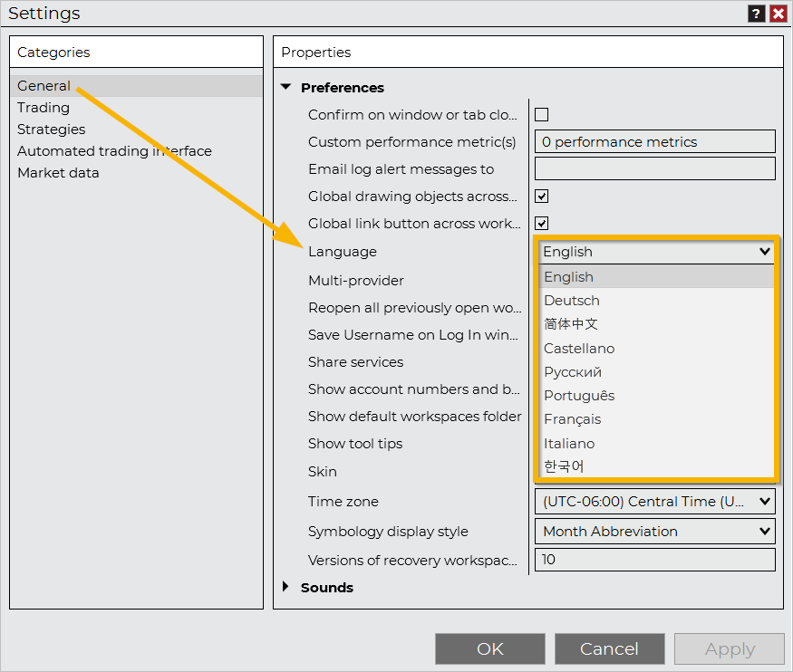The image size is (793, 672).
Task: Choose Castellano in the language list
Action: coord(657,349)
